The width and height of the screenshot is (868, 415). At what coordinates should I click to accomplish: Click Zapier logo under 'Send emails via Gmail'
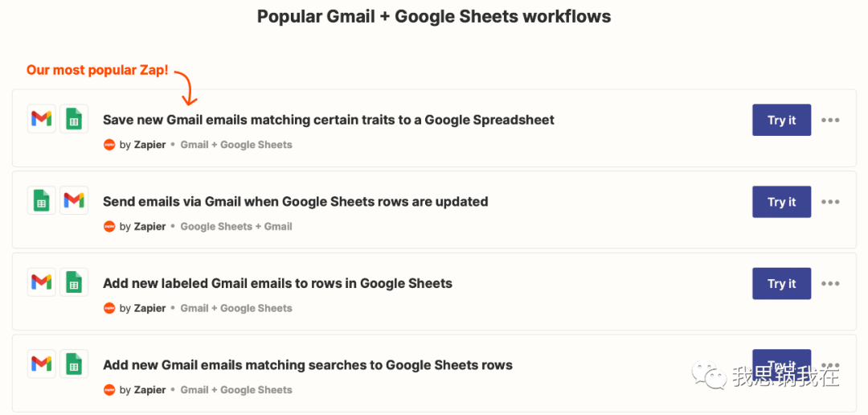click(109, 226)
